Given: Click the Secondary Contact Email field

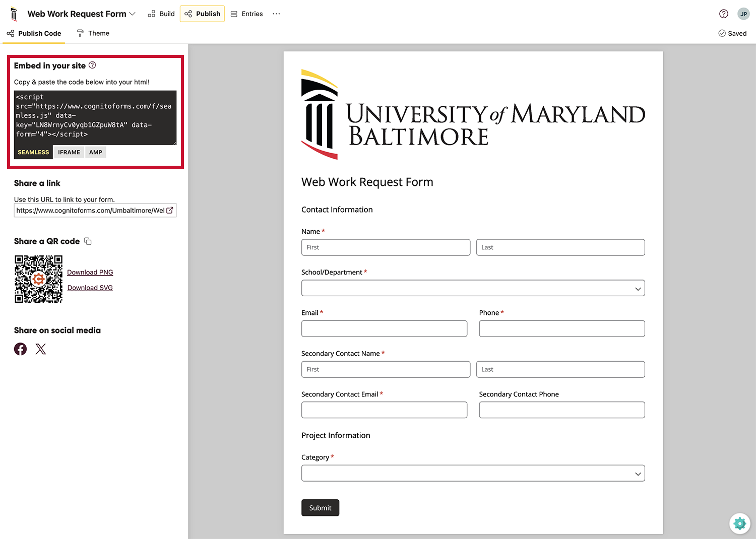Looking at the screenshot, I should (384, 410).
